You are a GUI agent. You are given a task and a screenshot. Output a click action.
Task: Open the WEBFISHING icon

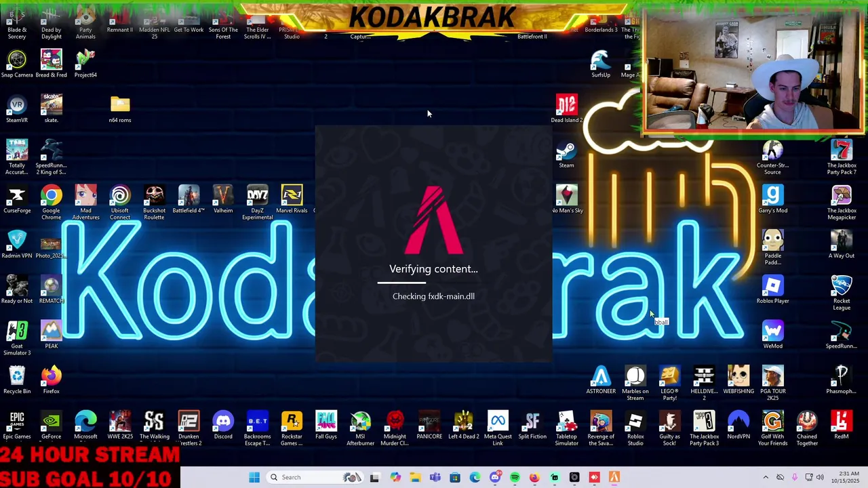[x=738, y=380]
